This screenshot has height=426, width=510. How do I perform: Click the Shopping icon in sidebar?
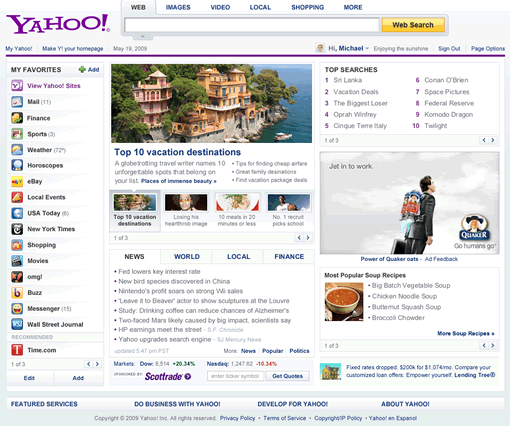17,245
